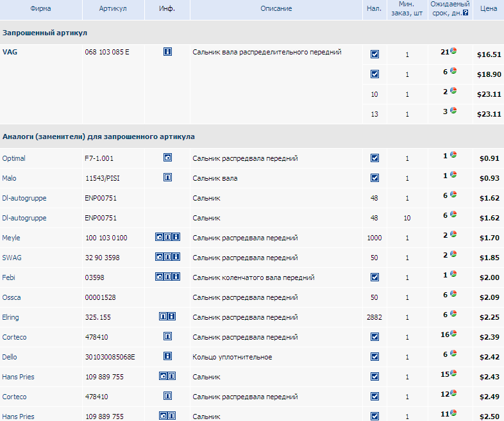Open the info icon in the Dello row
Screen dimensions: 504x421
(167, 356)
